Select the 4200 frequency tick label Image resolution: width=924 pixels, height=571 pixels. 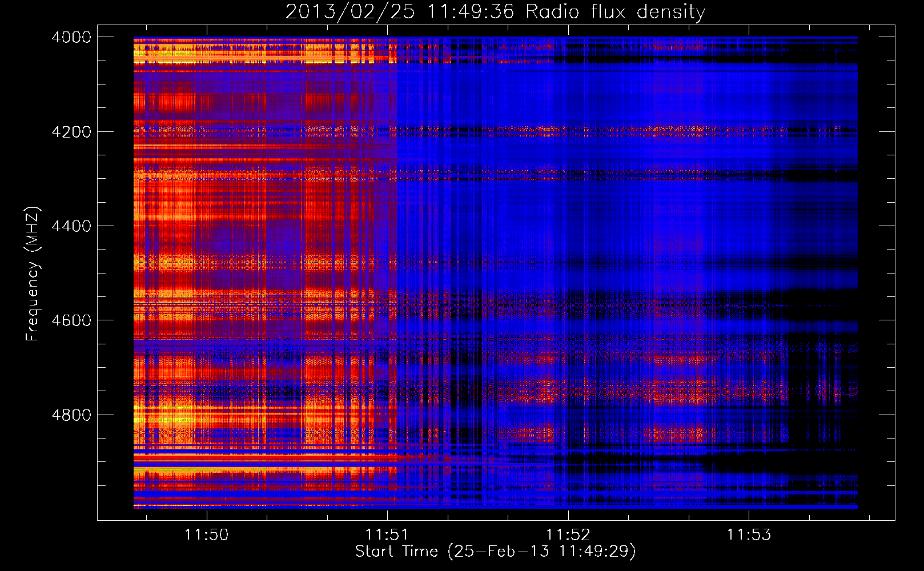click(71, 132)
